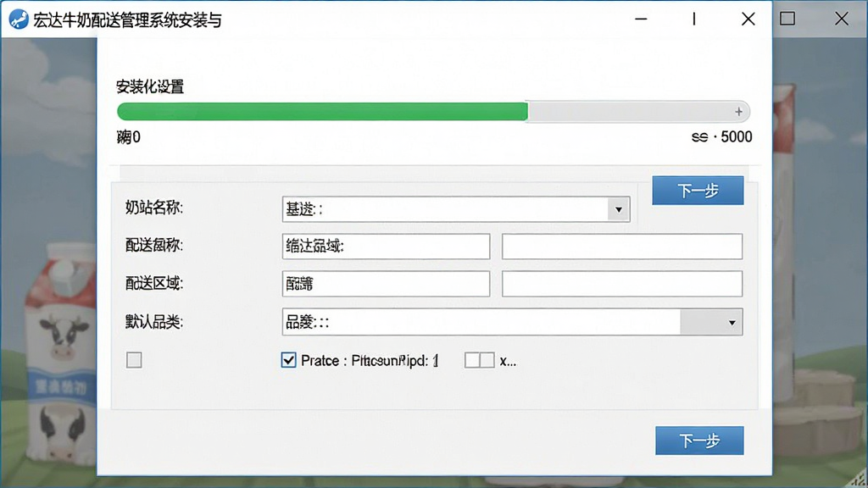Image resolution: width=868 pixels, height=488 pixels.
Task: Click the plus icon on progress bar
Action: (x=738, y=112)
